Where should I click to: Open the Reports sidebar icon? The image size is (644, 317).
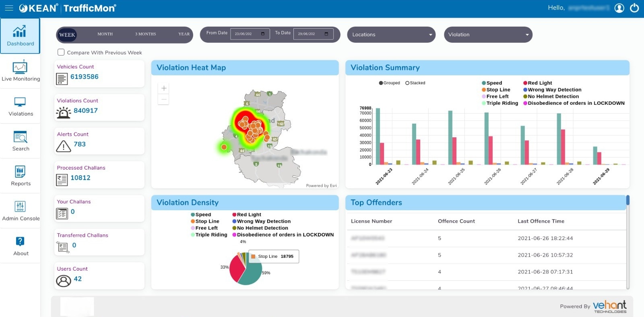pyautogui.click(x=20, y=176)
